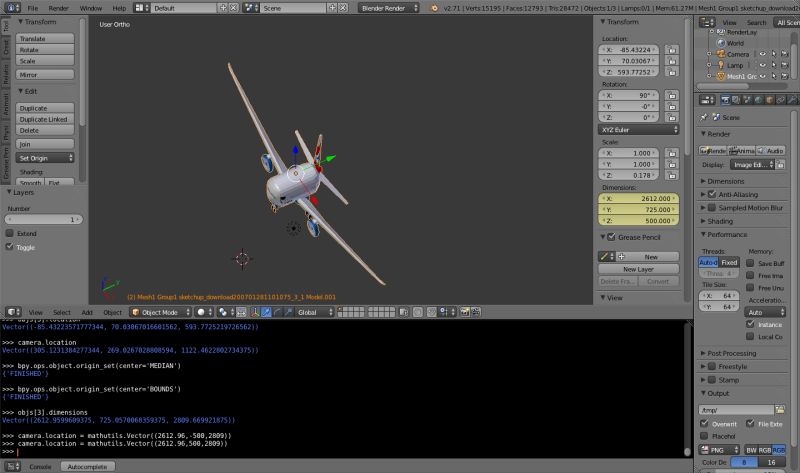The image size is (800, 473).
Task: Open the Global orientation dropdown
Action: (x=315, y=312)
